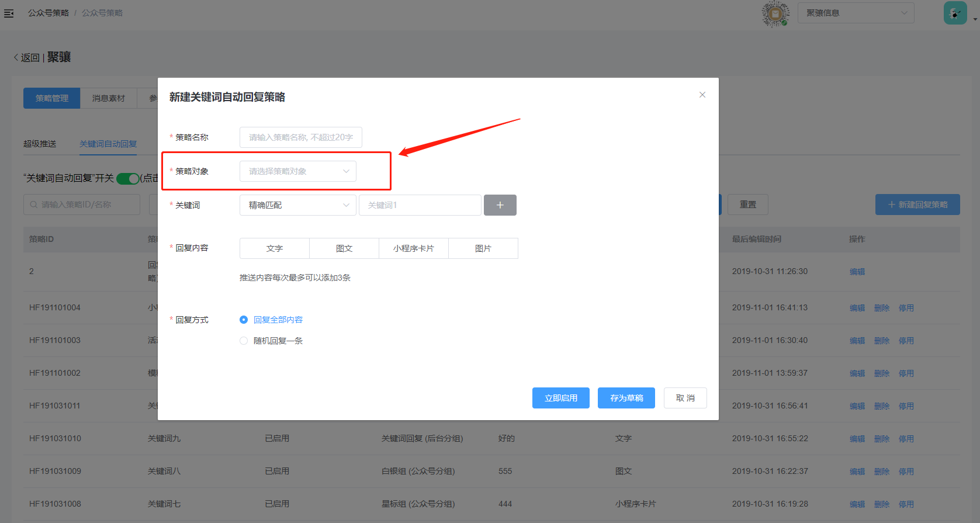Click the 取消 cancel button
Screen dimensions: 980x523
[x=685, y=398]
